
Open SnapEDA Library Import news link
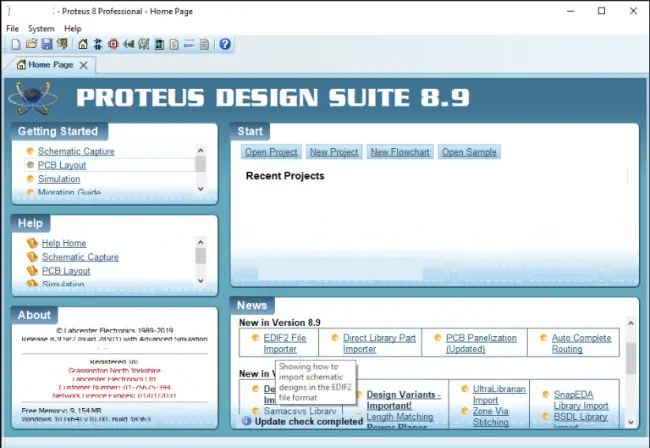pyautogui.click(x=581, y=400)
